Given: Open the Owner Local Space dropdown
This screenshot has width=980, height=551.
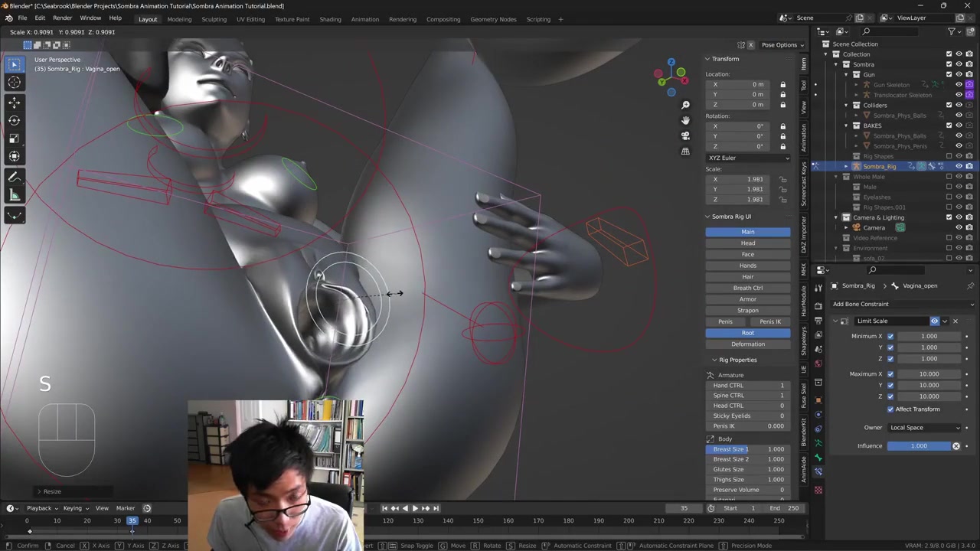Looking at the screenshot, I should click(x=923, y=428).
